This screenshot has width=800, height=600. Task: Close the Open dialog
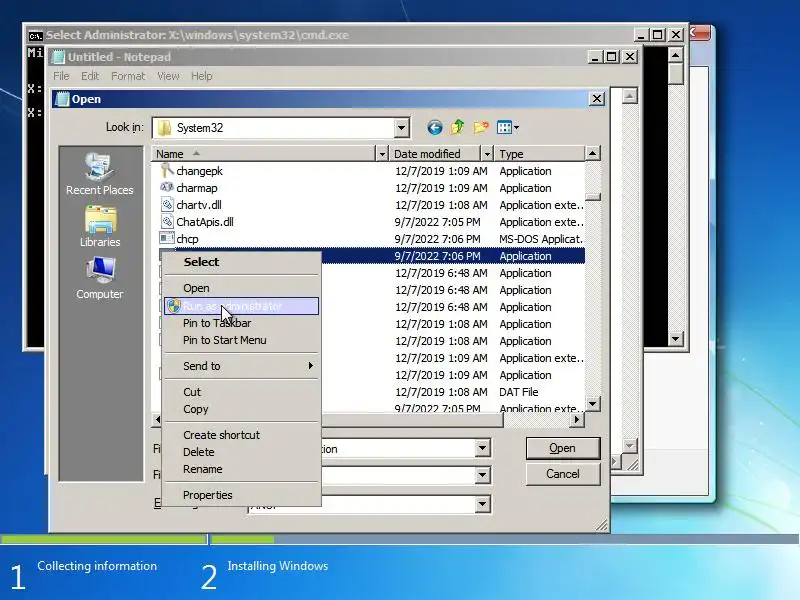coord(597,98)
